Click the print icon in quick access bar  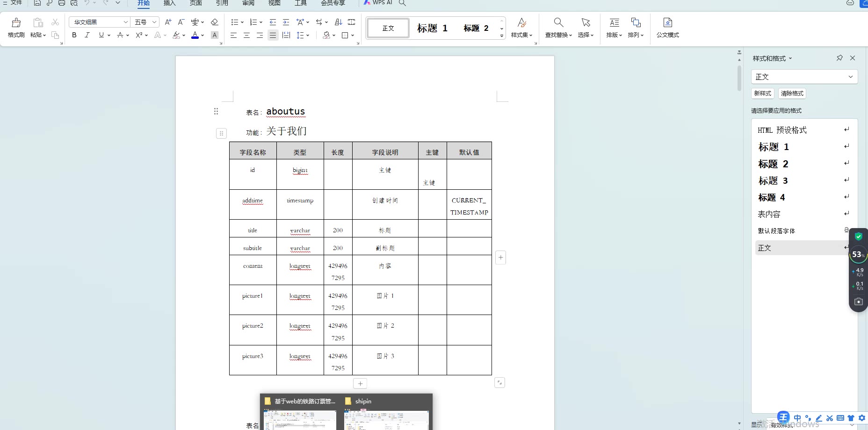tap(62, 3)
